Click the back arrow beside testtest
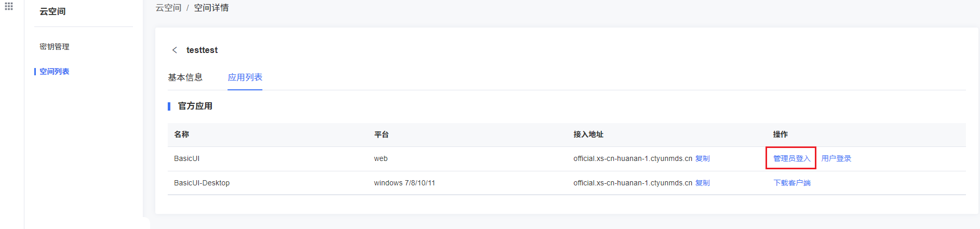The image size is (980, 229). 174,50
